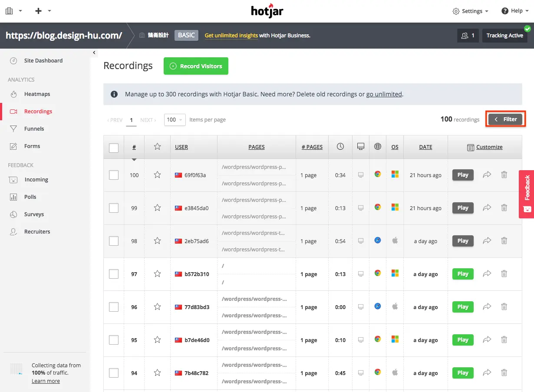Sort by the clock duration column icon

[340, 147]
